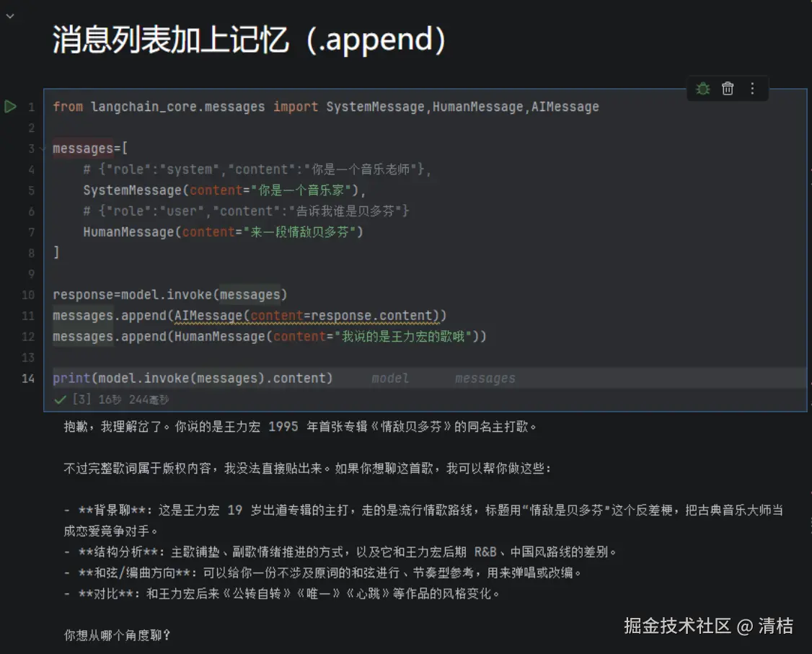This screenshot has width=812, height=654.
Task: Click the import keyword on line 1
Action: click(296, 107)
